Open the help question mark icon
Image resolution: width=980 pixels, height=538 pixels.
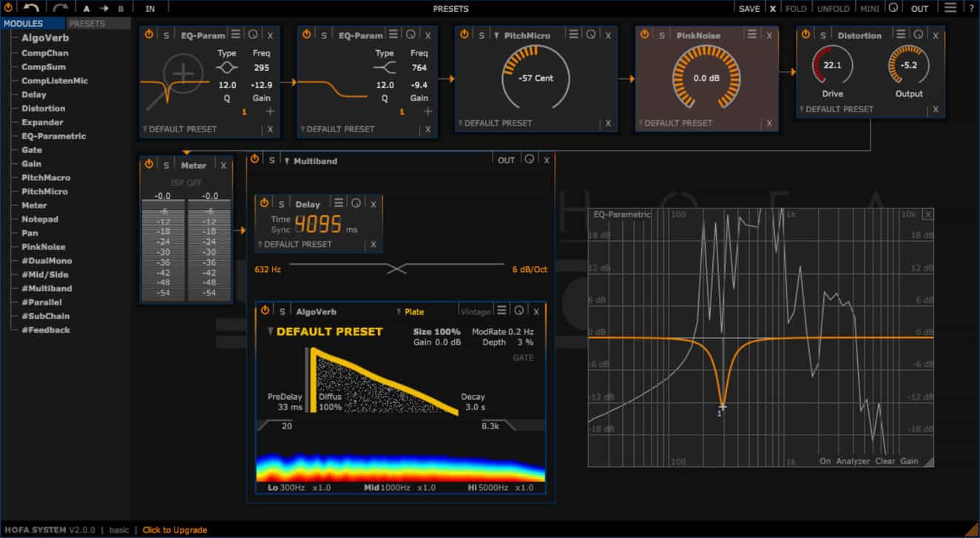click(972, 9)
